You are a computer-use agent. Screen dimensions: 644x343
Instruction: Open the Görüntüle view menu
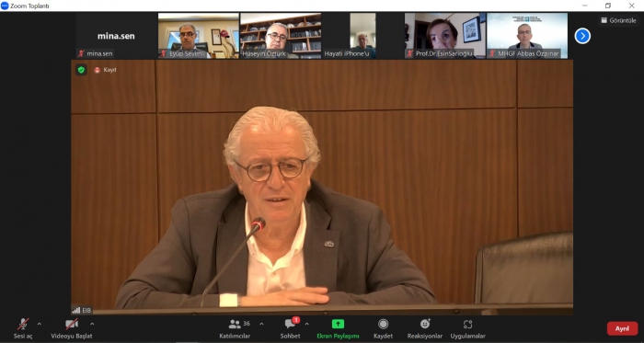[x=618, y=20]
